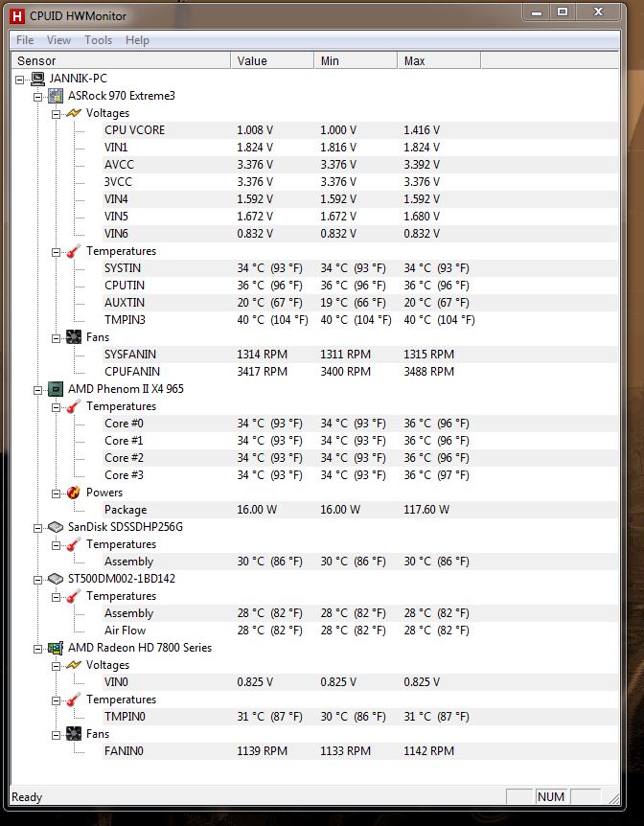The height and width of the screenshot is (826, 644).
Task: Collapse the ASRock Fans group
Action: [56, 338]
